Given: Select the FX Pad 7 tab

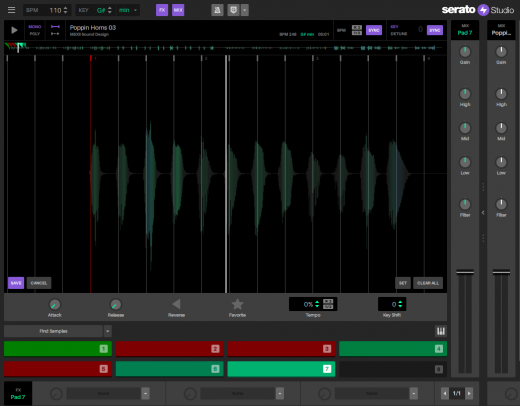Looking at the screenshot, I should pyautogui.click(x=18, y=394).
